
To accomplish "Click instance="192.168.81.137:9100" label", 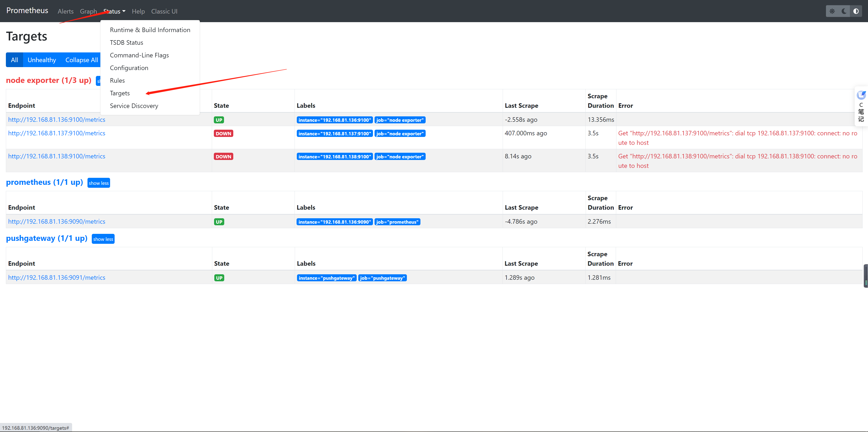I will 335,133.
